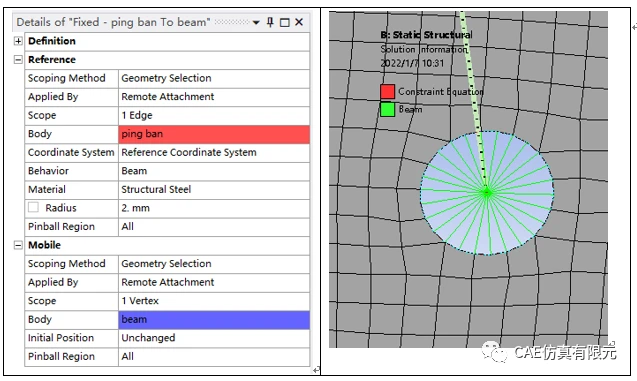The width and height of the screenshot is (637, 381).
Task: Click the 'Coordinate System' property label
Action: click(71, 152)
